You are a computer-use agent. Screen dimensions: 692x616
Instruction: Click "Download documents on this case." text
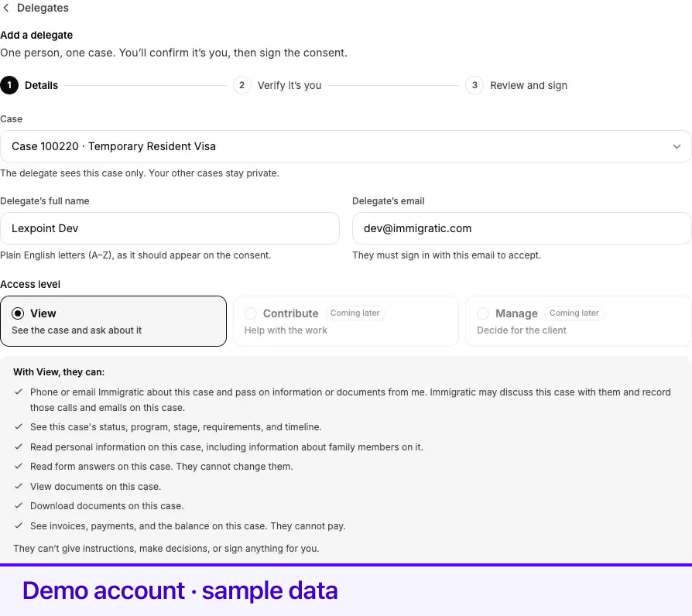tap(107, 505)
